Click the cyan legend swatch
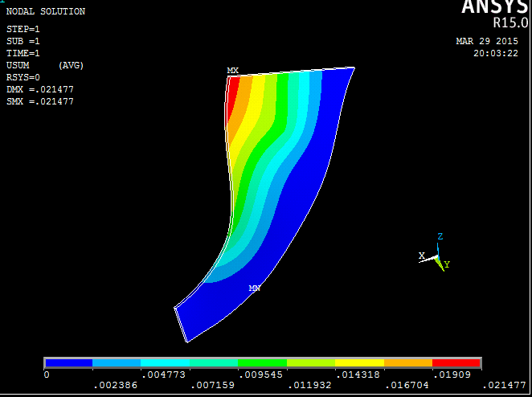Screen dimensions: 532x397 click(x=166, y=363)
